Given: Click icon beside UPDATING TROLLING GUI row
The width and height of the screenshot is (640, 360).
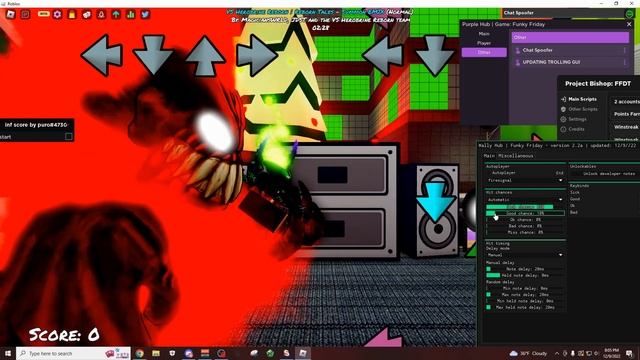Looking at the screenshot, I should coord(518,62).
